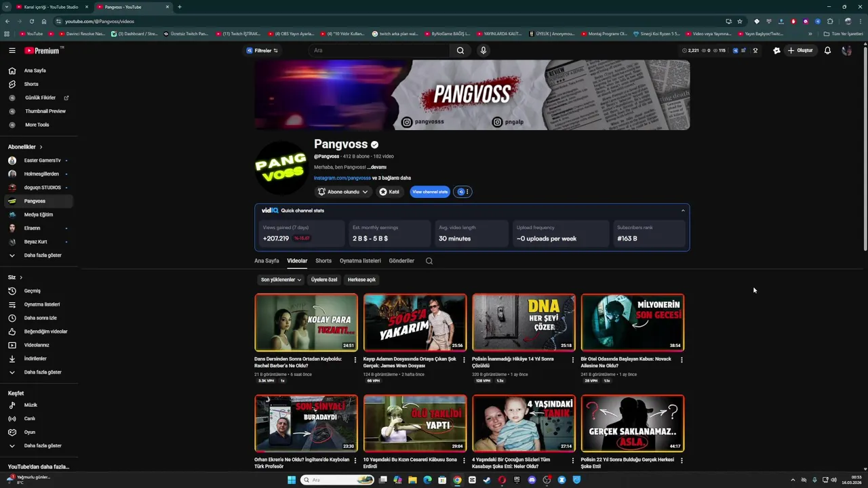Viewport: 868px width, 488px height.
Task: Open Günlük Fikirler in the sidebar
Action: pyautogui.click(x=40, y=98)
